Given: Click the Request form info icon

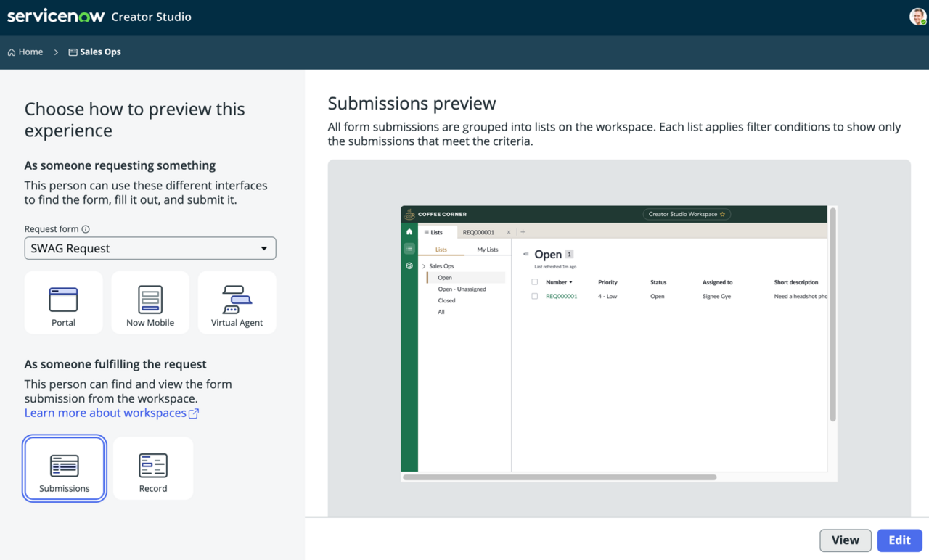Looking at the screenshot, I should [x=86, y=229].
